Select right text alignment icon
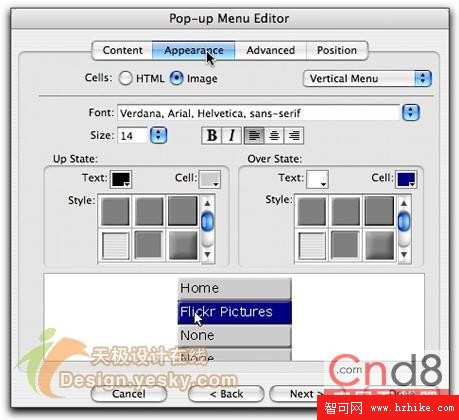This screenshot has height=420, width=459. (x=294, y=136)
